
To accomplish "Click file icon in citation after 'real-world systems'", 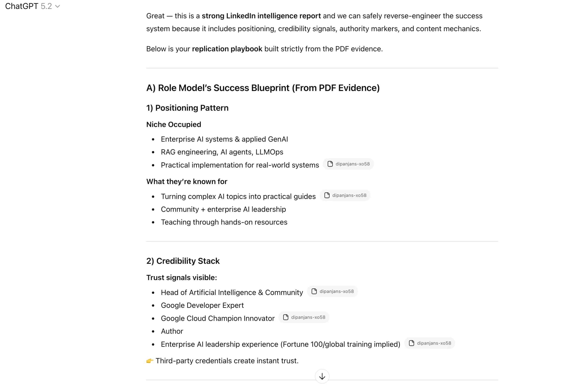I will [x=330, y=164].
